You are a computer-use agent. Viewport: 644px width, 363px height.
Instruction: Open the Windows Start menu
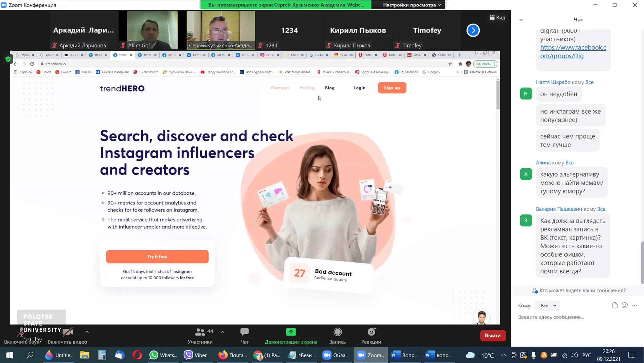(10, 355)
